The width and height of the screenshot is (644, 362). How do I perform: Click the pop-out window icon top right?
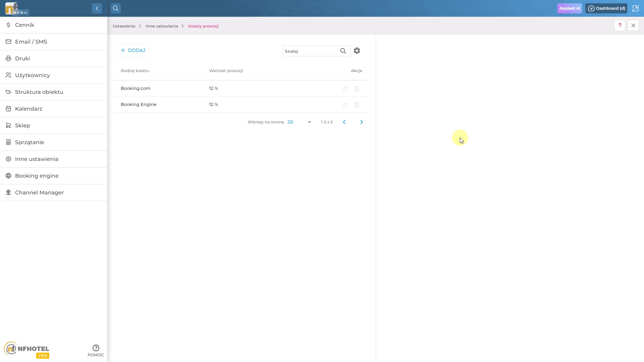click(635, 8)
